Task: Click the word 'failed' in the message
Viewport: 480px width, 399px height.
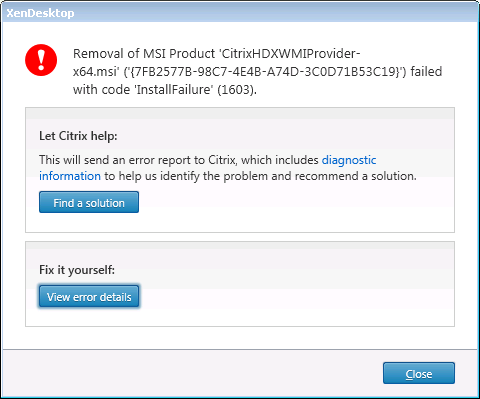Action: (x=426, y=72)
